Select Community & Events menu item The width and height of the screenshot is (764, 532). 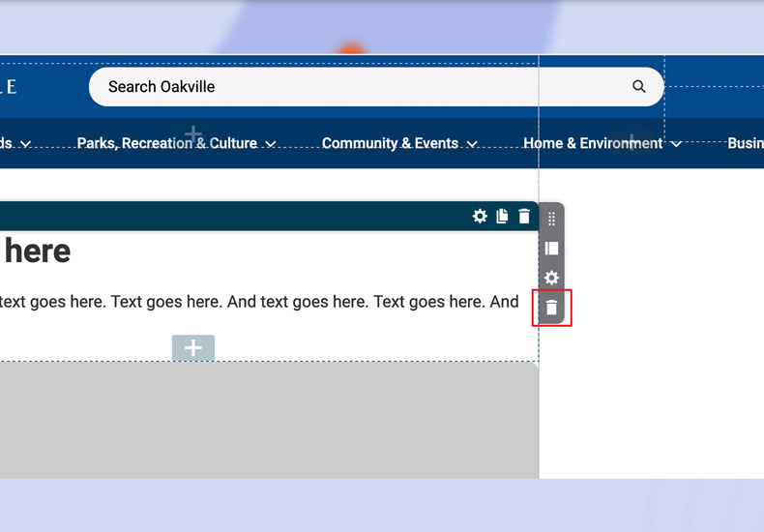(390, 143)
